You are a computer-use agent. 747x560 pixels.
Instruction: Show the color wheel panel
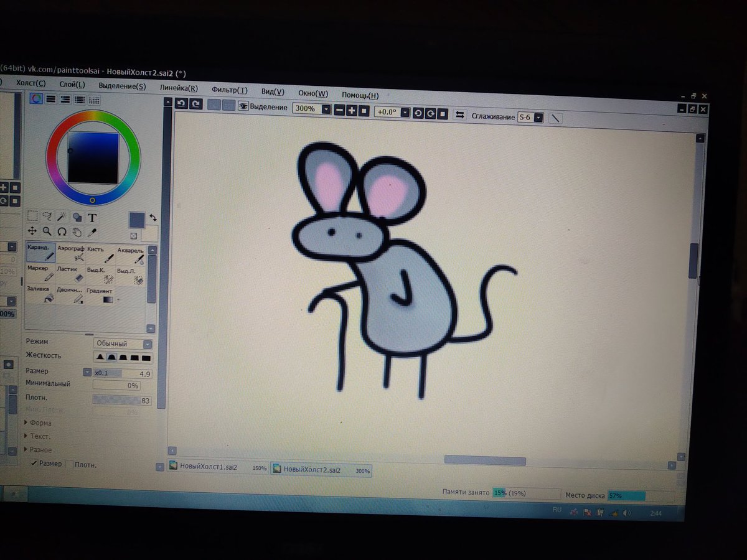click(37, 98)
